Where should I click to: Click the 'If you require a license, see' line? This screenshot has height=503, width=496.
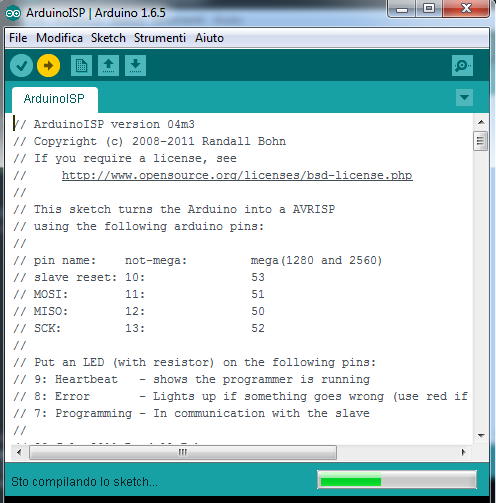125,158
